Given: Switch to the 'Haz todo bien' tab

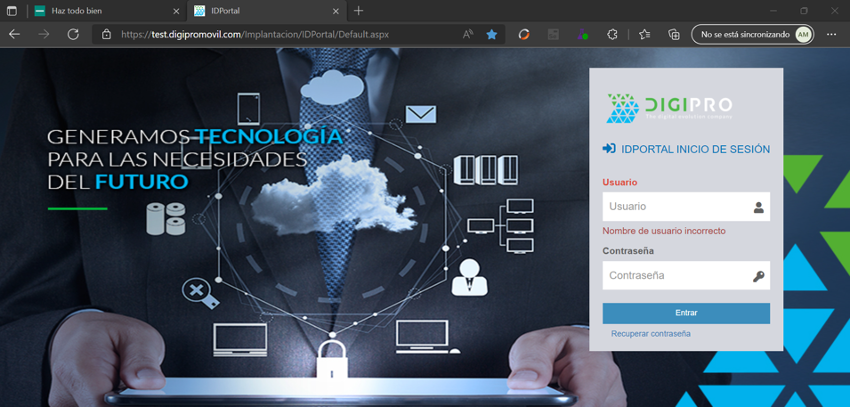Looking at the screenshot, I should (x=100, y=10).
